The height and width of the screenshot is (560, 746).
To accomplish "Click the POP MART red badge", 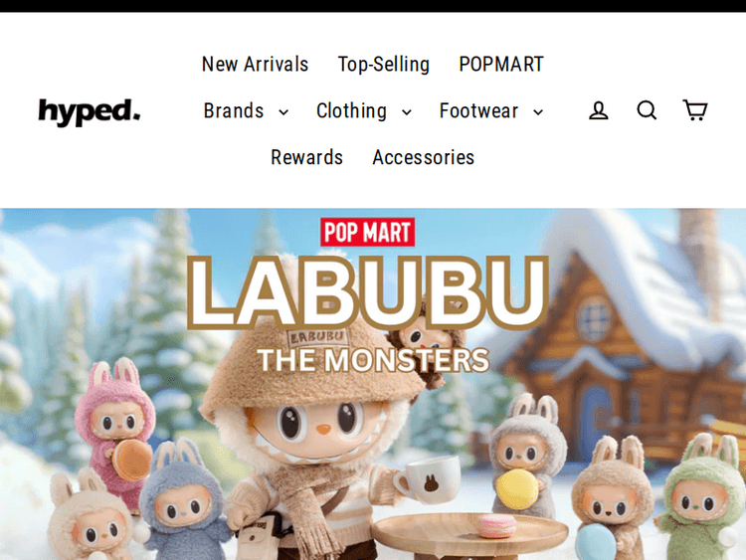I will coord(367,232).
